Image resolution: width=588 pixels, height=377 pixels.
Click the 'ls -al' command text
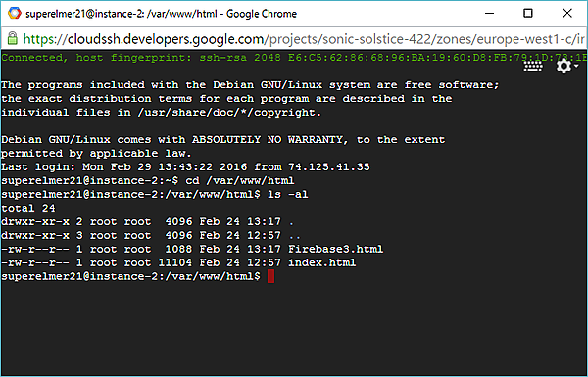point(287,195)
